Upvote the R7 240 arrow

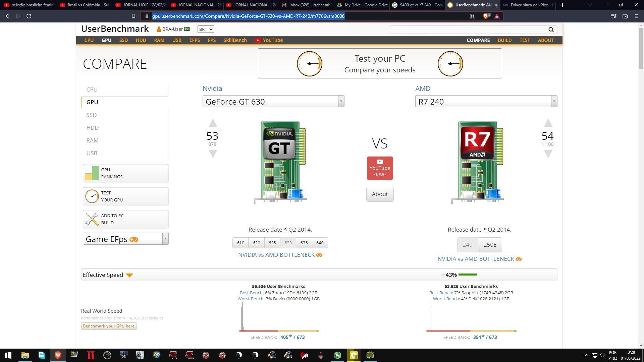click(x=548, y=123)
